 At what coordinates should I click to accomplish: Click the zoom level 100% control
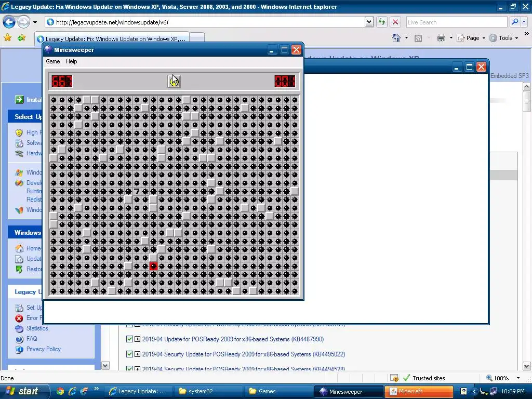pos(497,378)
